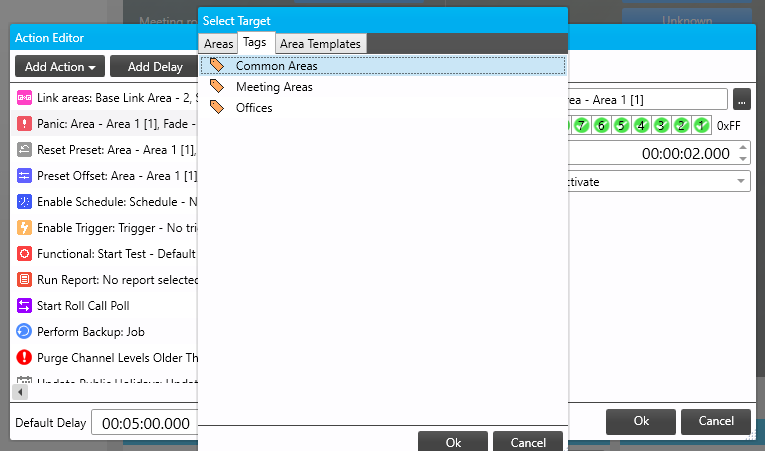Viewport: 765px width, 451px height.
Task: Click the Purge Channel Levels warning icon
Action: click(x=24, y=357)
